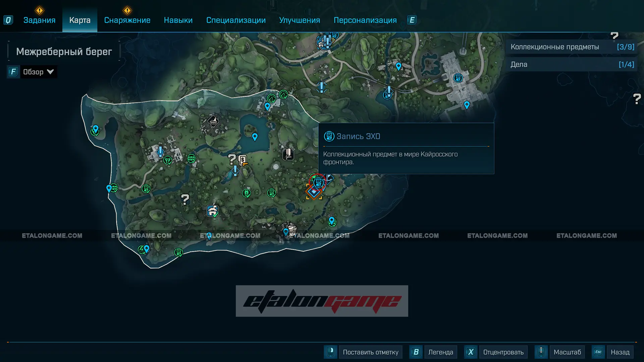The image size is (644, 362).
Task: Select the red-circled ECHO log icon
Action: point(318,183)
